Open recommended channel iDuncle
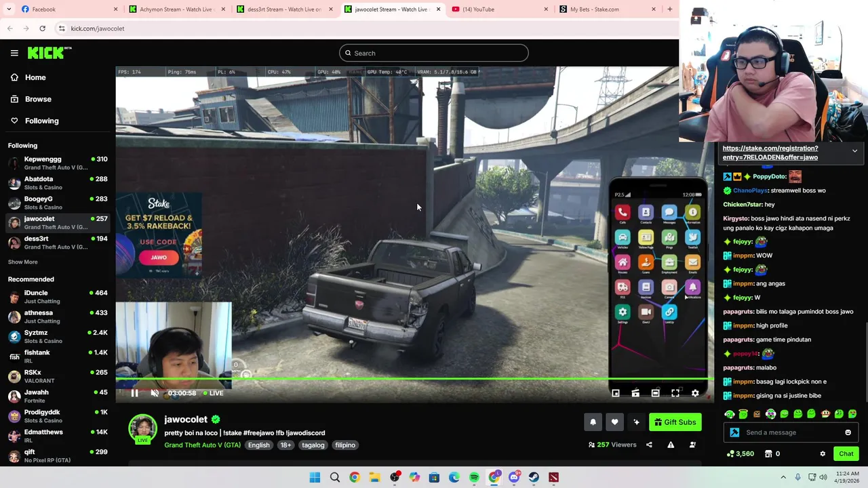The height and width of the screenshot is (488, 868). click(x=58, y=297)
